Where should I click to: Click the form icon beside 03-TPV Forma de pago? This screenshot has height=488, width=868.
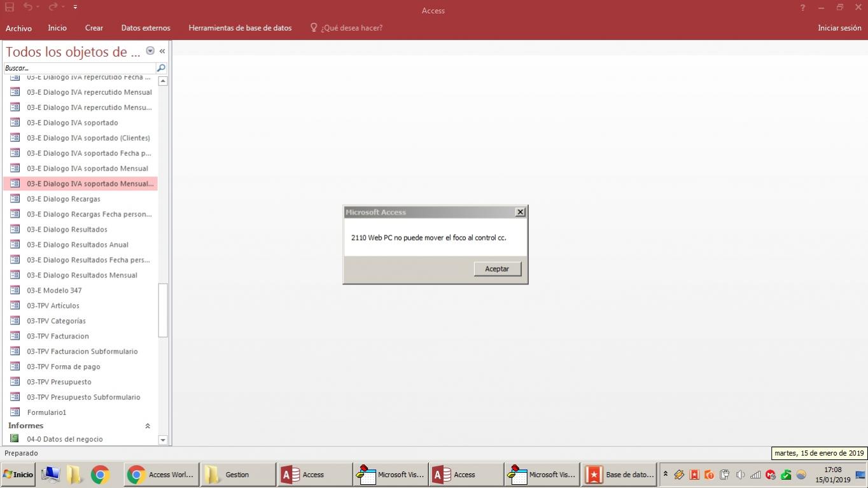[15, 366]
